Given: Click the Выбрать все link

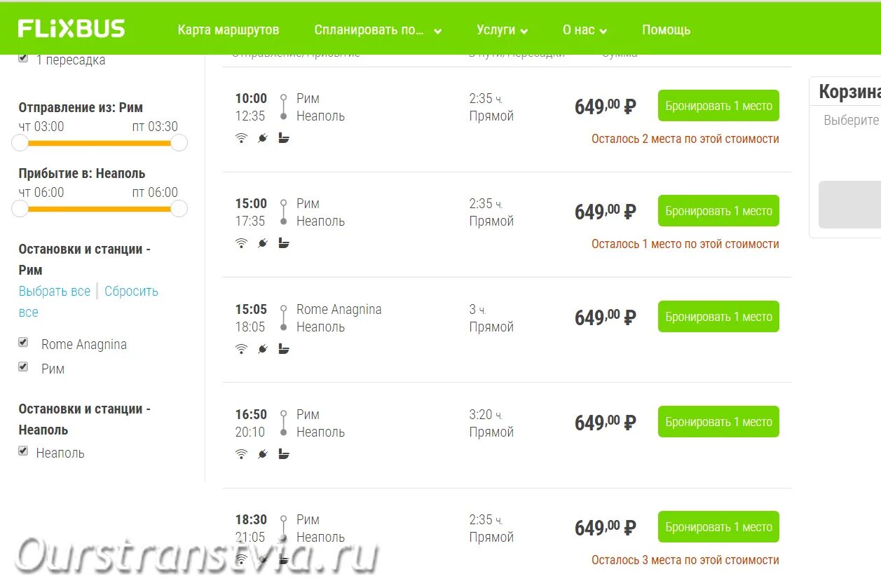Looking at the screenshot, I should pyautogui.click(x=55, y=291).
